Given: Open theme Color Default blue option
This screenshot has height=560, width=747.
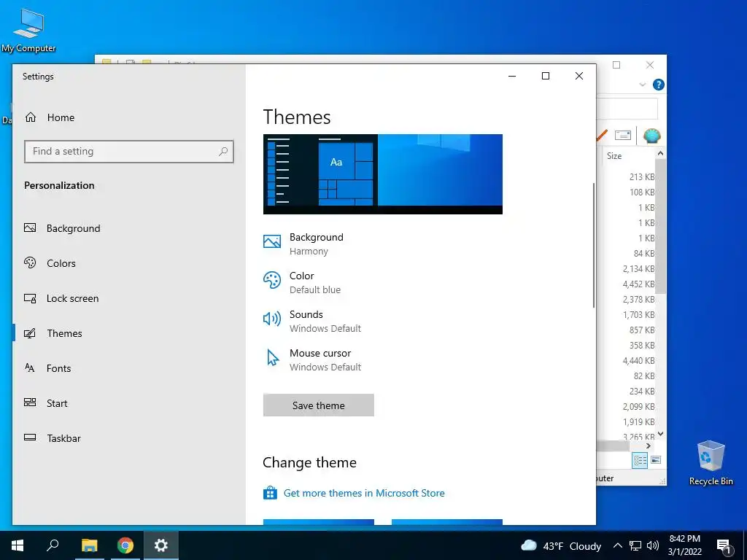Looking at the screenshot, I should click(302, 282).
